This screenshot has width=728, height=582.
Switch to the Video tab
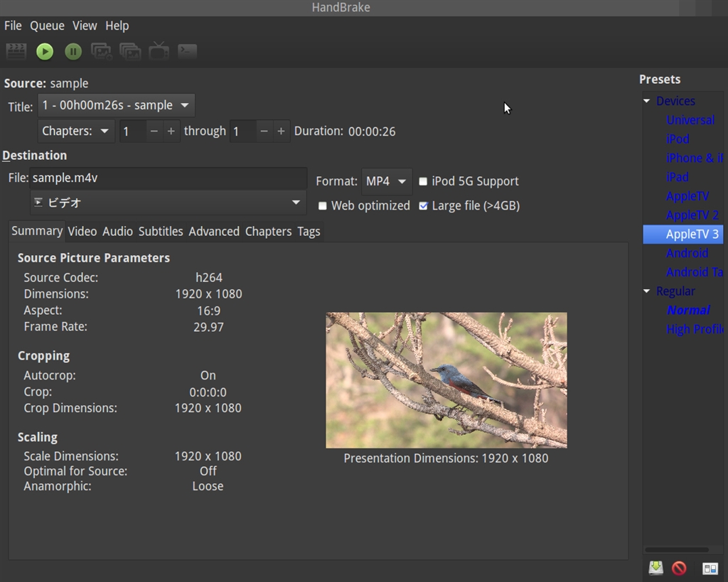82,231
